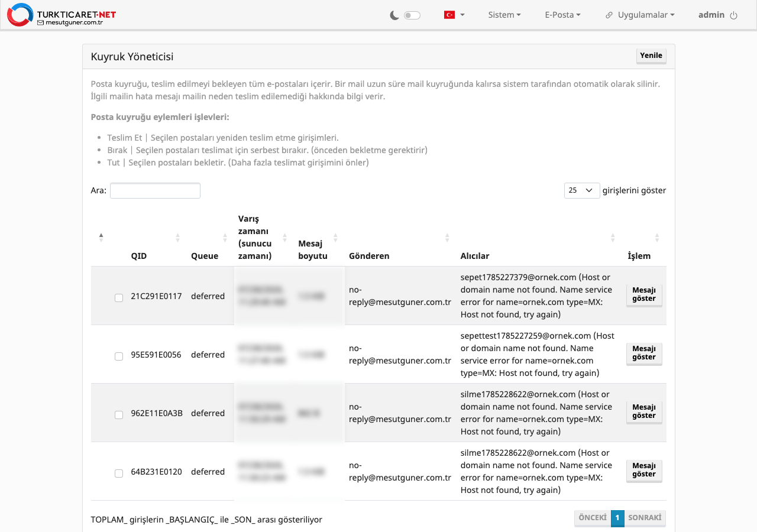Click recipient sepet1785227379@ornek.com text
The width and height of the screenshot is (757, 532).
pos(518,277)
